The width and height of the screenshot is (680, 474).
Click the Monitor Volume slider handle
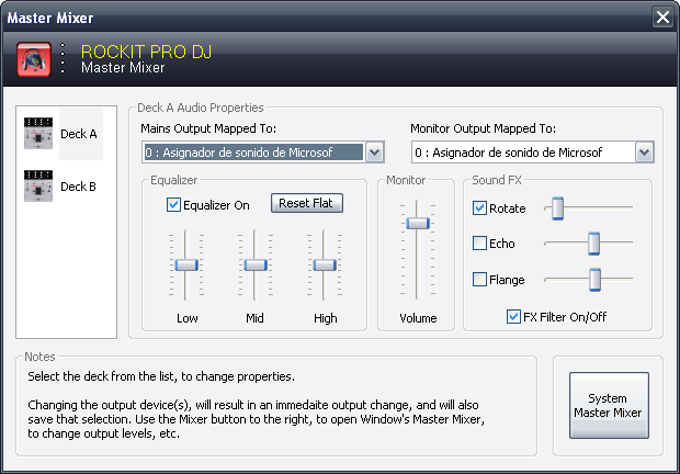pos(418,223)
